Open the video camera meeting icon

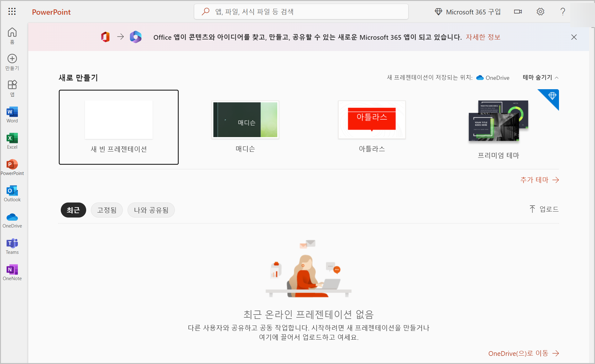(x=518, y=12)
